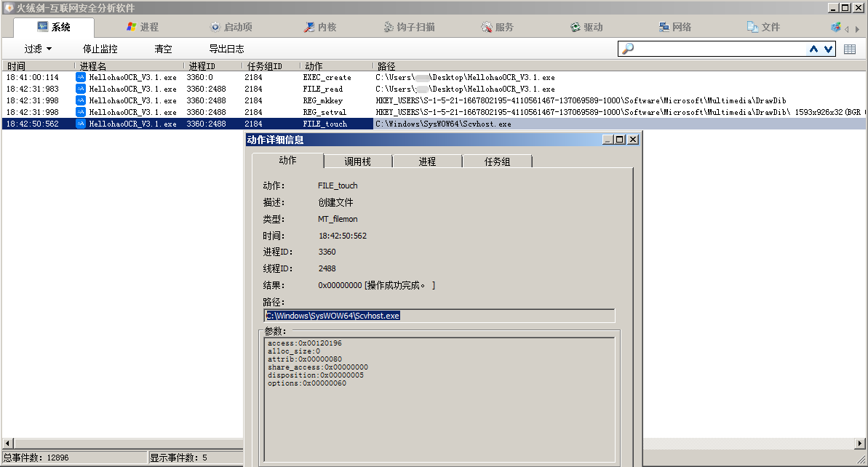This screenshot has height=467, width=868.
Task: Switch to the 进程 tab
Action: (x=143, y=28)
